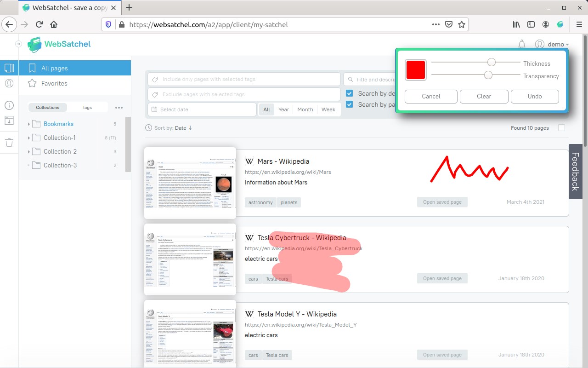The height and width of the screenshot is (368, 588).
Task: Click the browser Back button
Action: click(x=10, y=24)
